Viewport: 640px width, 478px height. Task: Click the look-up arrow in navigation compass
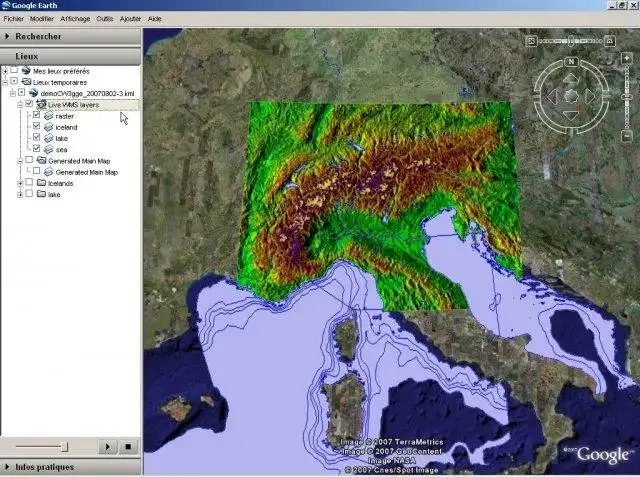[x=571, y=78]
